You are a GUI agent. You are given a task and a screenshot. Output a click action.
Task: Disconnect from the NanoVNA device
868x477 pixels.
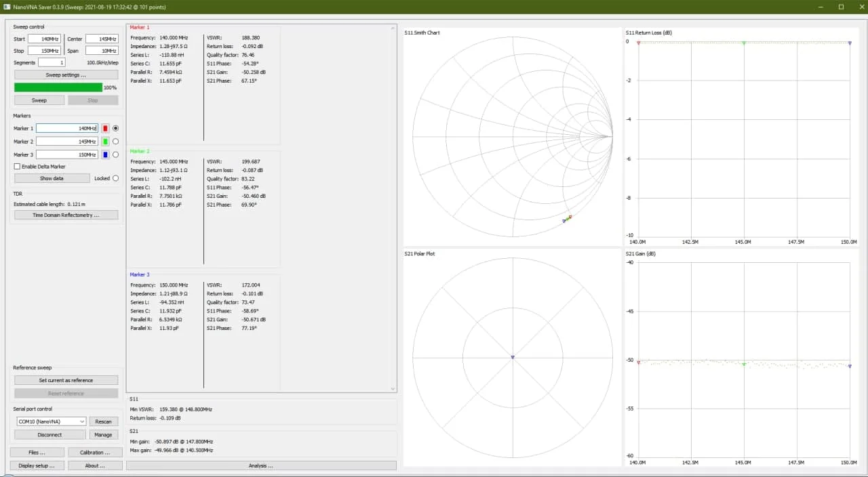coord(50,435)
